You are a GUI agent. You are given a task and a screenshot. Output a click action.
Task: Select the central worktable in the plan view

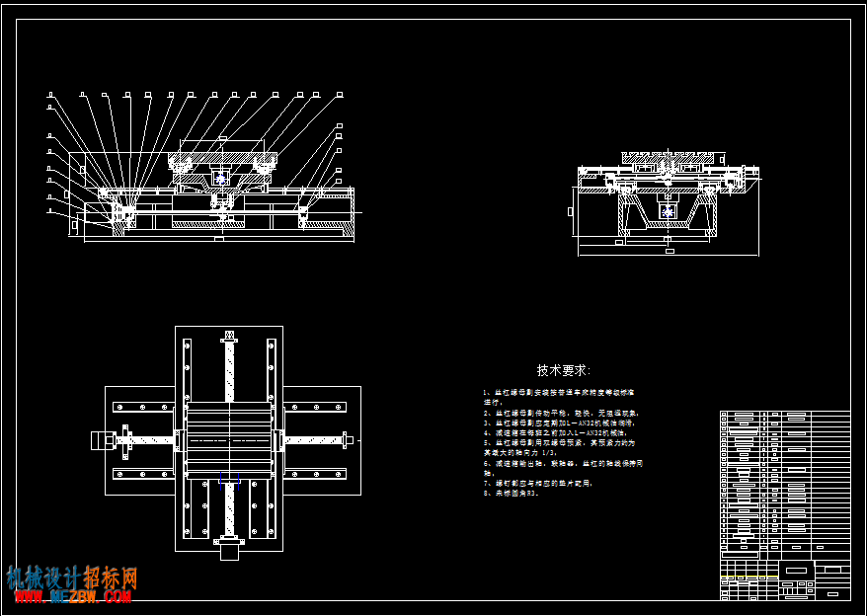coord(229,440)
